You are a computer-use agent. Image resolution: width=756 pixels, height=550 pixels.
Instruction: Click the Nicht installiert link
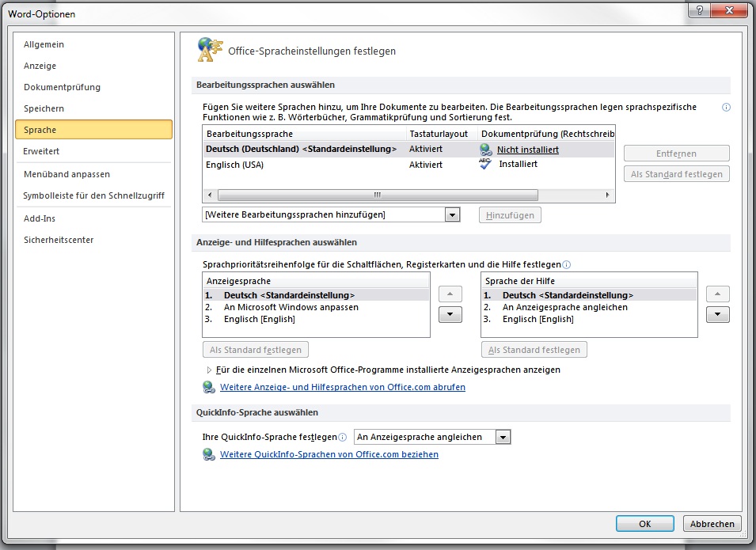click(528, 150)
